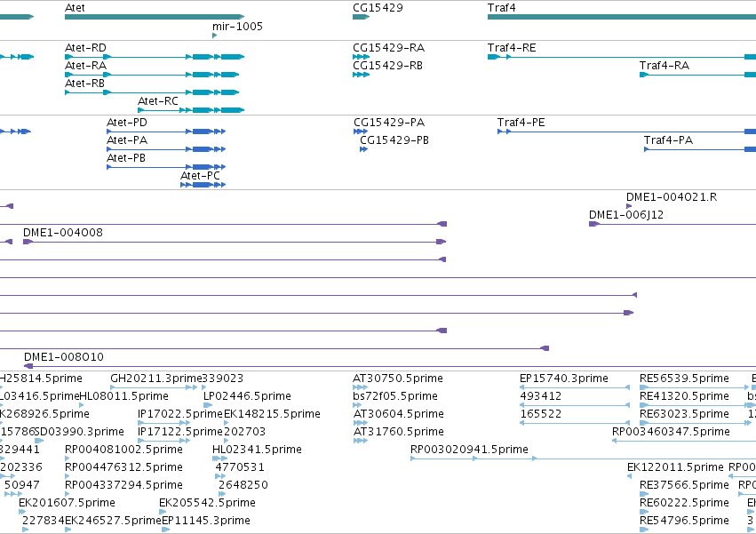Click the DME1-004021.R feature label
The image size is (756, 534).
coord(671,197)
